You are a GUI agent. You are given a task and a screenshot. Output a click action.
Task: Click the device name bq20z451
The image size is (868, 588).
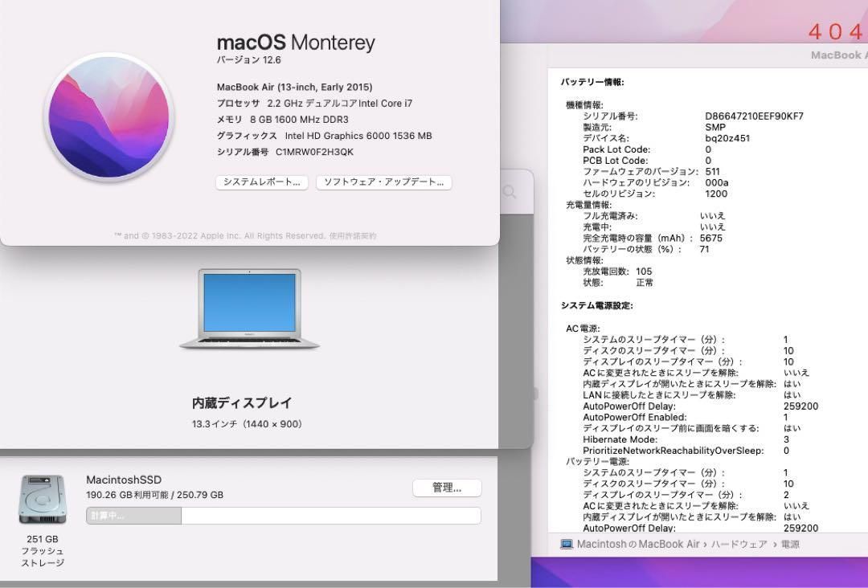tap(727, 138)
